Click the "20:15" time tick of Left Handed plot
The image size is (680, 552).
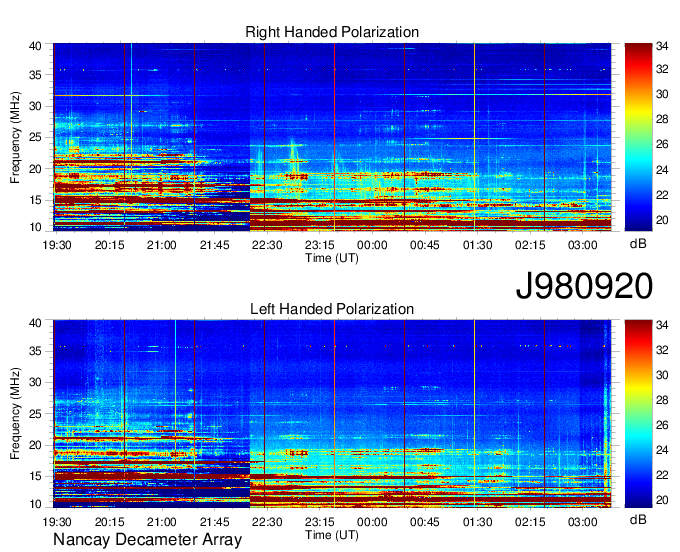point(109,522)
